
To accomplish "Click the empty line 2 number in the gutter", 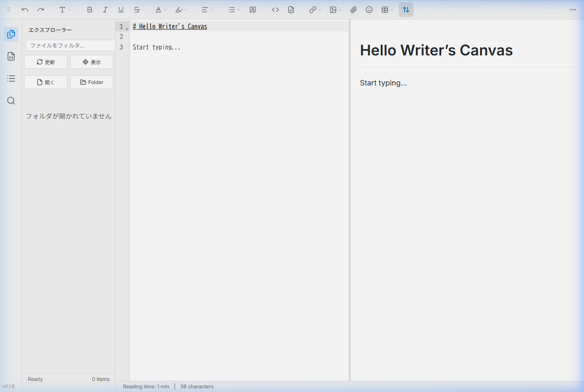I will [122, 36].
